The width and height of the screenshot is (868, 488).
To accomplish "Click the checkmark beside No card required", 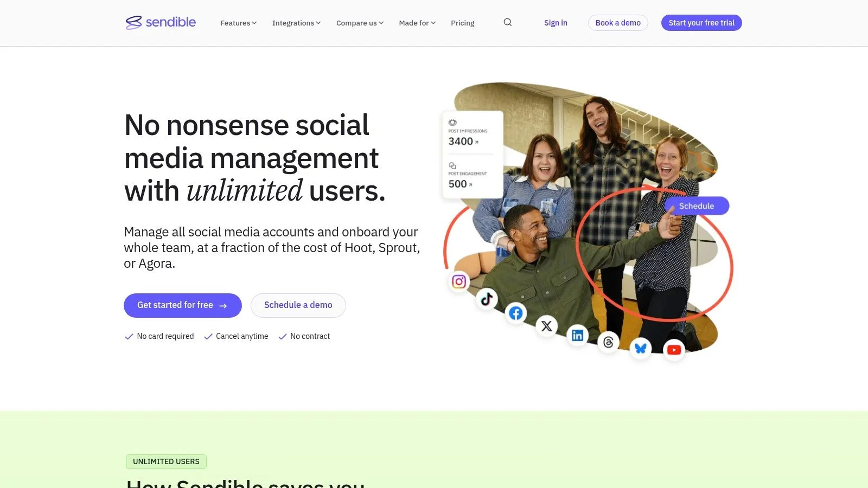I will click(x=129, y=337).
